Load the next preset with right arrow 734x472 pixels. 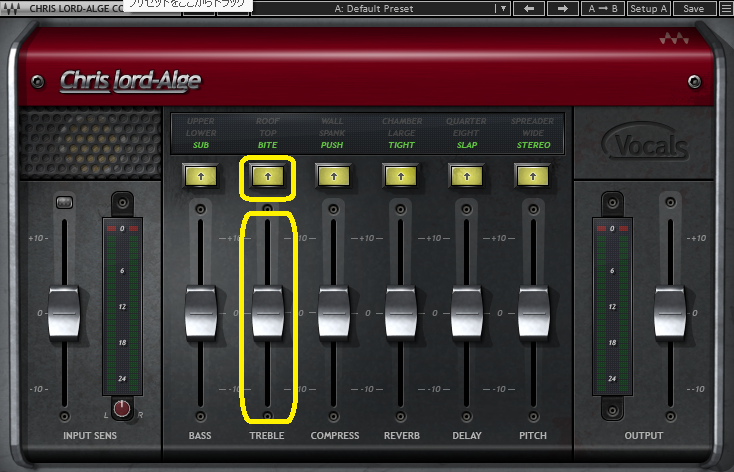point(563,8)
